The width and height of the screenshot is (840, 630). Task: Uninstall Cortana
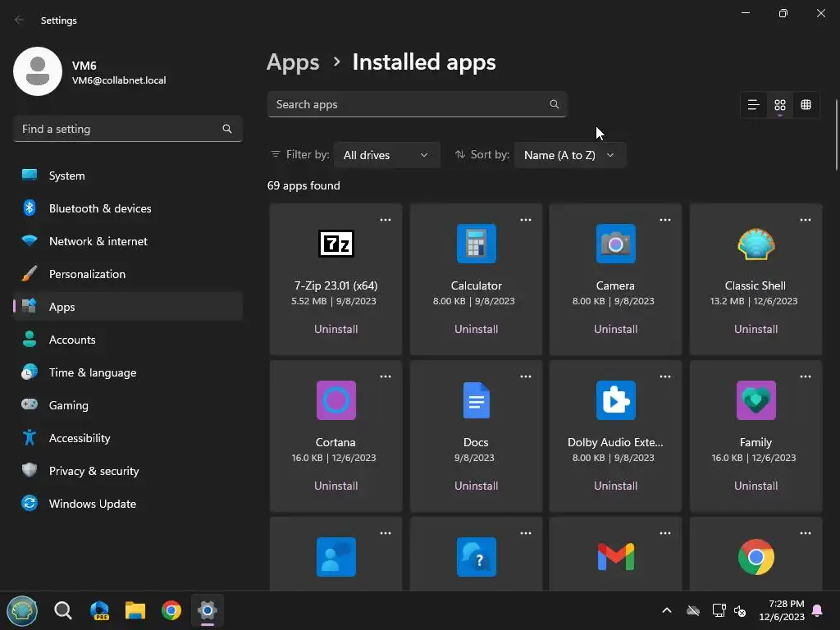(336, 486)
